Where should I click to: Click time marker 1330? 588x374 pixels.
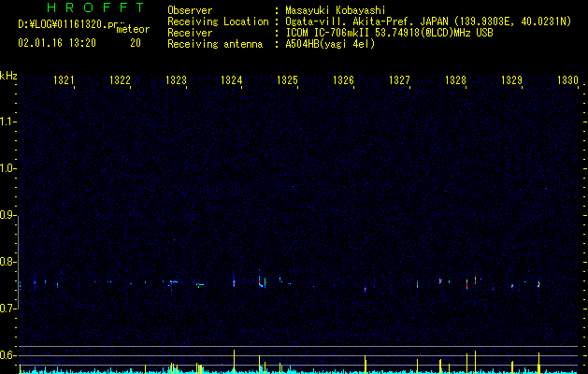click(567, 80)
